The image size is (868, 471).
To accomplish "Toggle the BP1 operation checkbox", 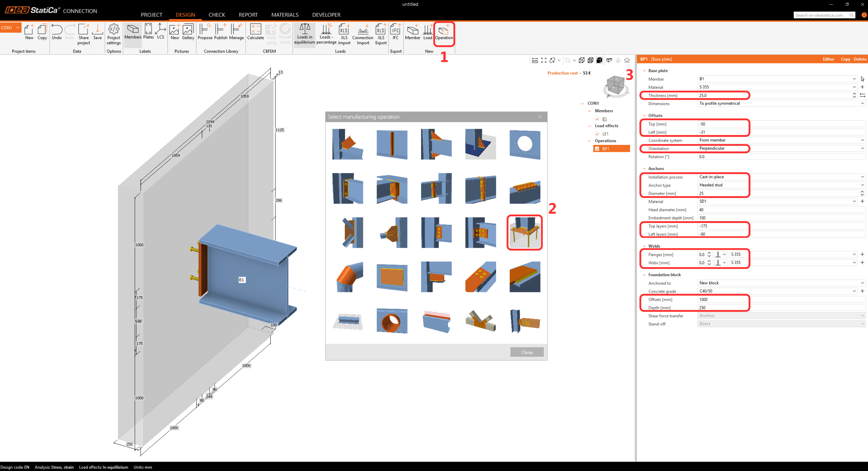I will 597,149.
